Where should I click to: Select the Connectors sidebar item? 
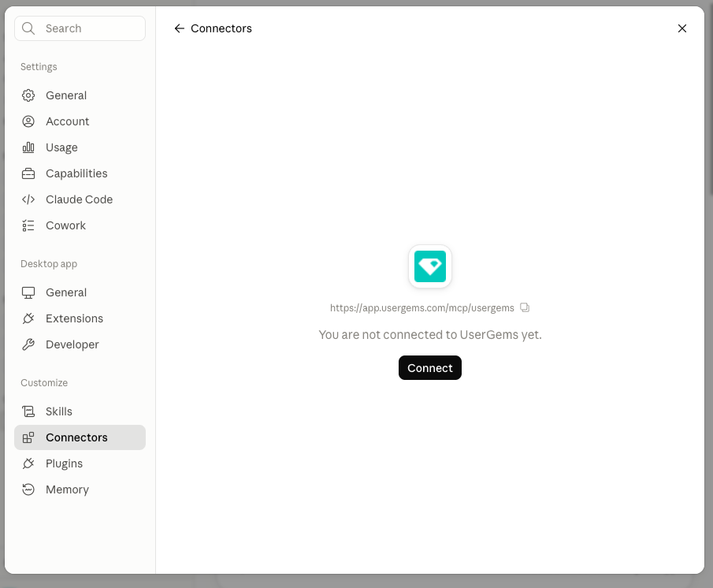tap(80, 437)
